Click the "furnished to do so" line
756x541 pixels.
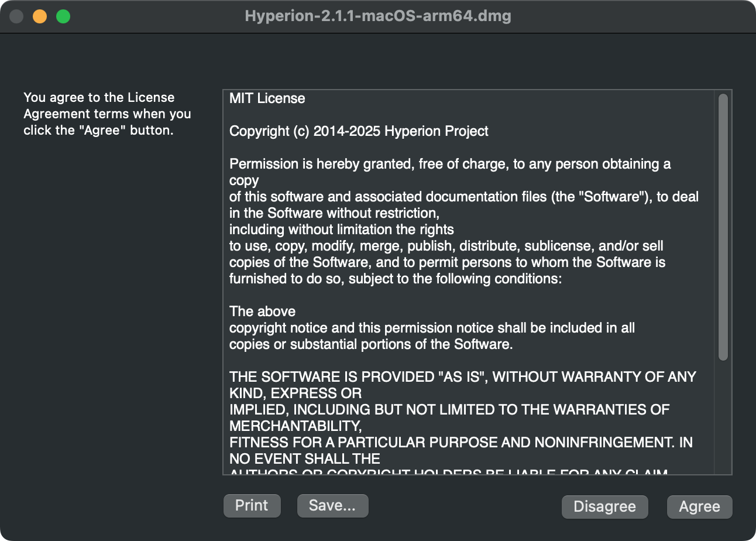[x=395, y=279]
